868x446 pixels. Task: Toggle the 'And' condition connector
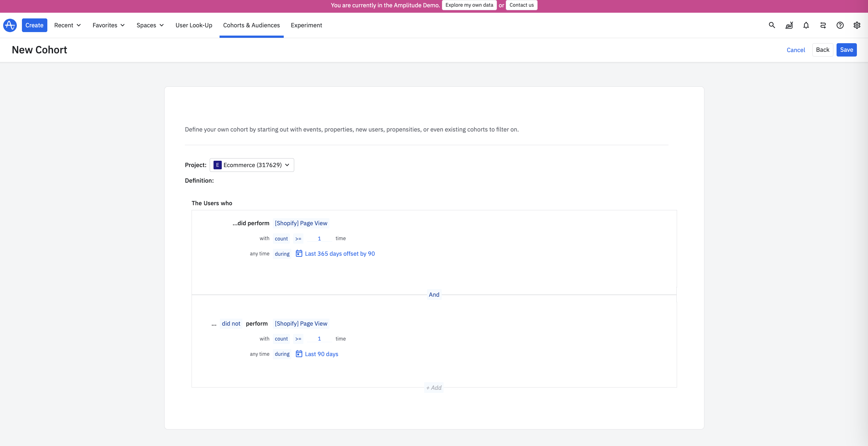click(x=434, y=295)
